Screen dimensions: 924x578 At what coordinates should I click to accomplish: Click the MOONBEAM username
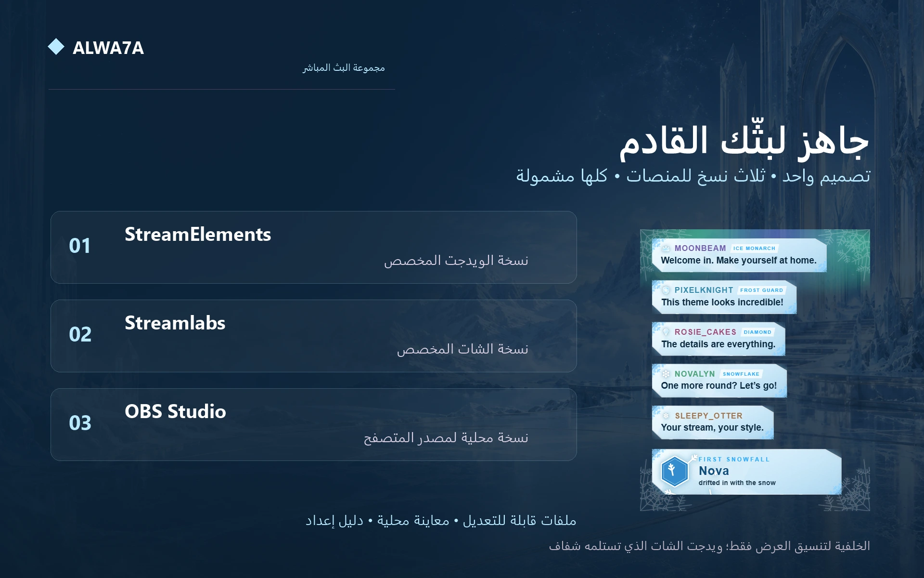pos(700,248)
